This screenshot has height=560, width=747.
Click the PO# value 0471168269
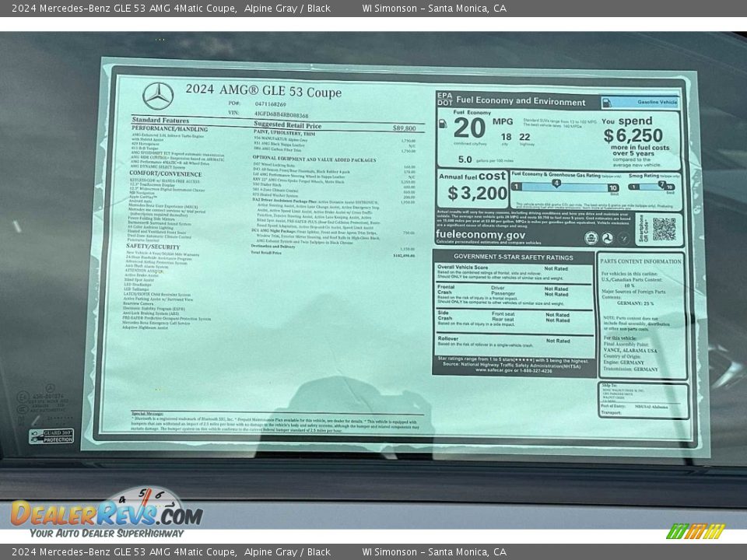pos(270,103)
